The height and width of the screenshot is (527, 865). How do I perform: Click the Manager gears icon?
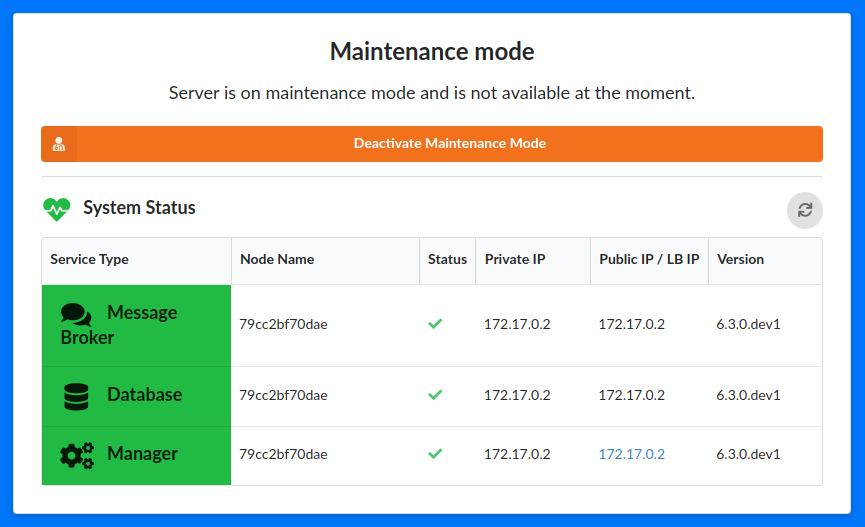[x=77, y=456]
